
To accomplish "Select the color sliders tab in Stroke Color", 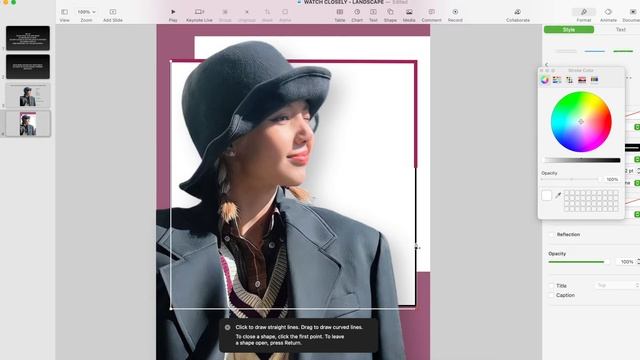I will [557, 80].
